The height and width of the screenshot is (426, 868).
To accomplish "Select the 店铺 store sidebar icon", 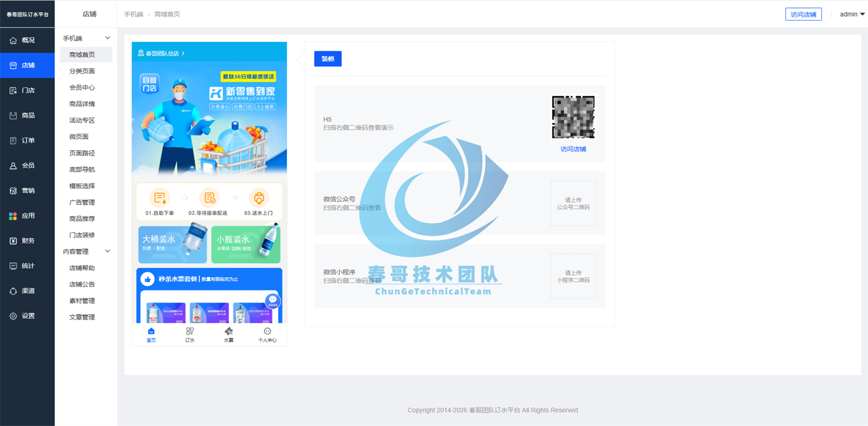I will [13, 65].
